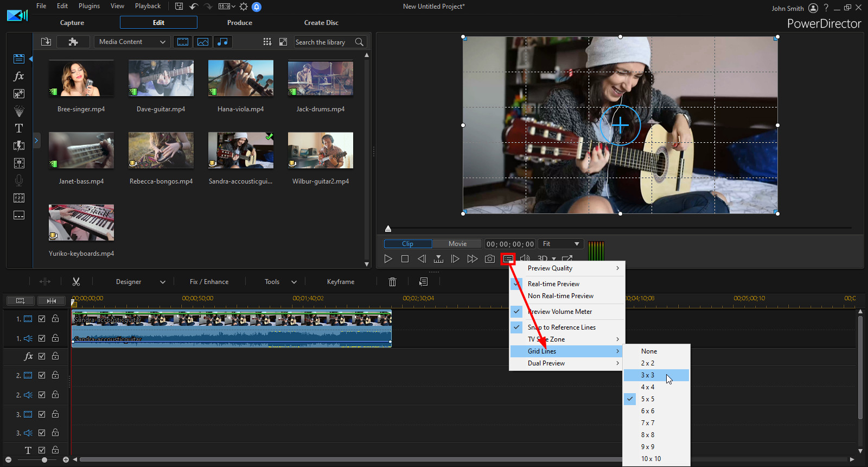Open the Fit zoom dropdown
The height and width of the screenshot is (467, 868).
point(561,244)
